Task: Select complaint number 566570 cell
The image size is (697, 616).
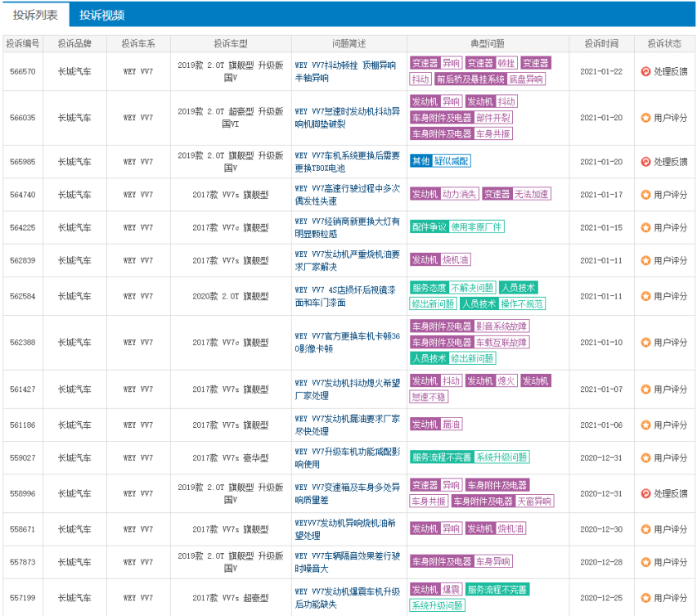Action: point(23,71)
